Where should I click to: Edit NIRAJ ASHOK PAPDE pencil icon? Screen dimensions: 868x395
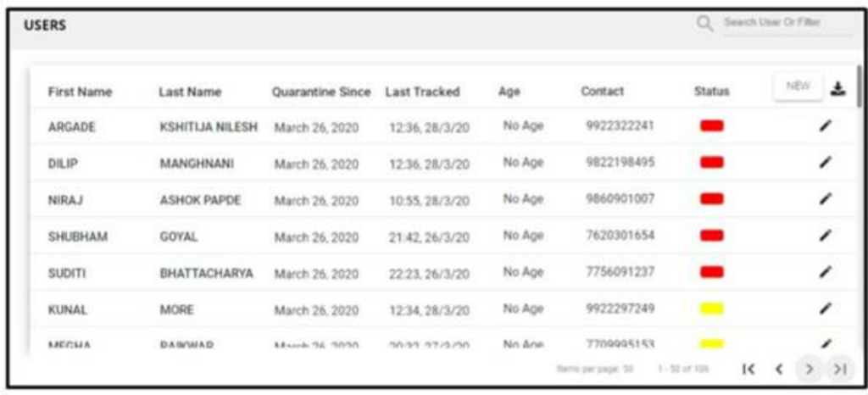[826, 198]
